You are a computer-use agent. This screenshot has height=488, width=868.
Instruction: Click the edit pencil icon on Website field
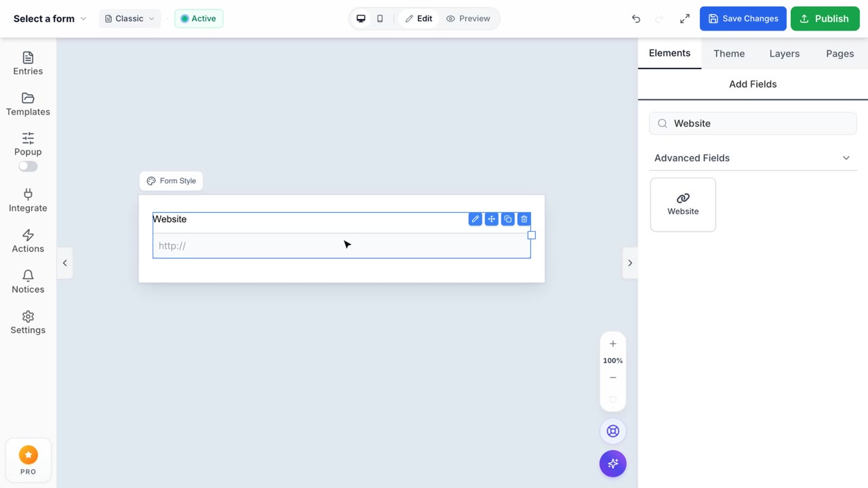point(475,219)
